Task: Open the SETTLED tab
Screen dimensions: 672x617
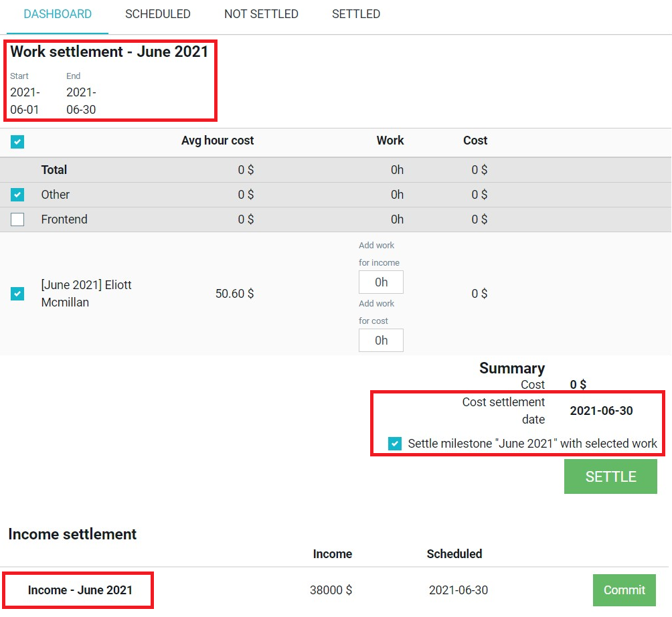Action: click(355, 14)
